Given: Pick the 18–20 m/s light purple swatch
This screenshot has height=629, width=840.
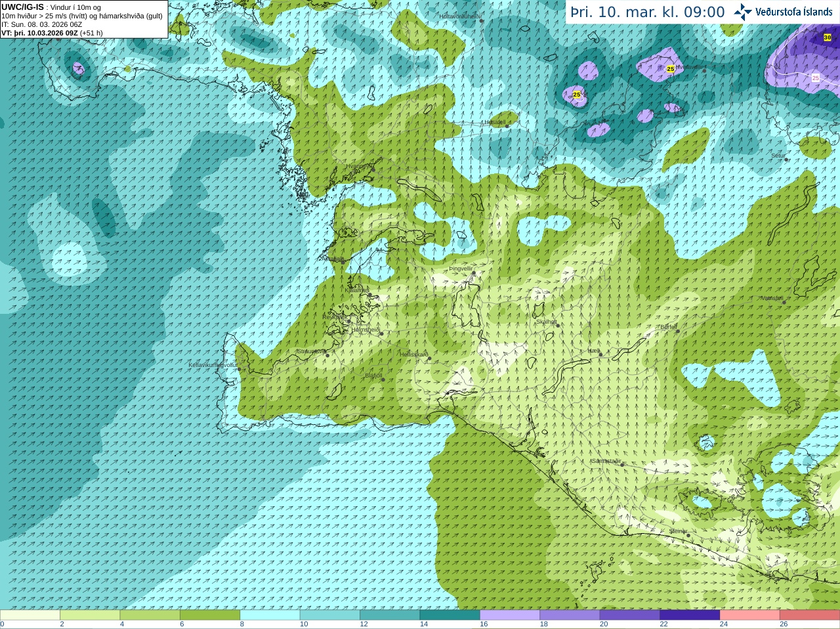Looking at the screenshot, I should click(x=570, y=615).
